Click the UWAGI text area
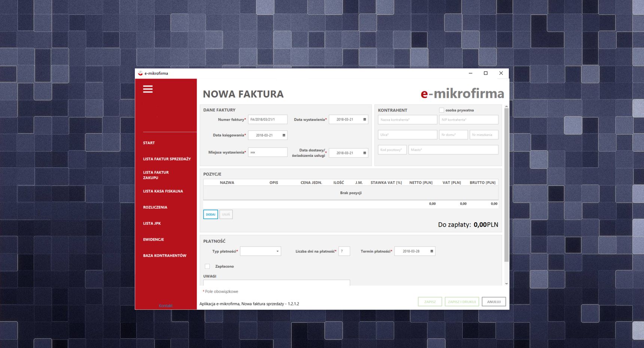Viewport: 644px width, 348px height. point(276,283)
